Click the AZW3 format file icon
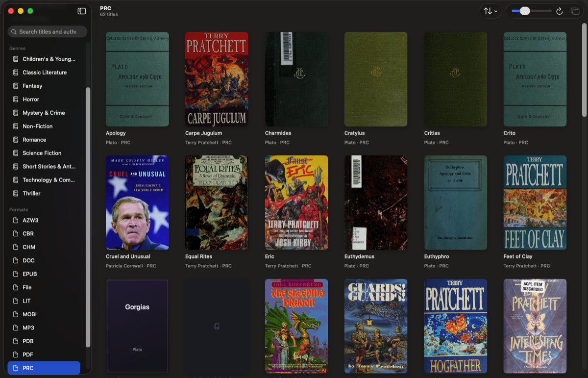This screenshot has width=588, height=378. point(15,220)
